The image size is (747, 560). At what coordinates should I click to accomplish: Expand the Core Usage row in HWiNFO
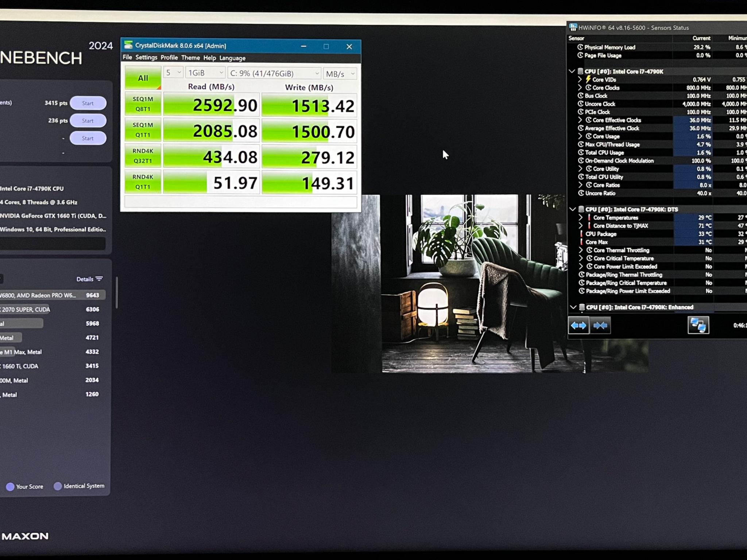point(580,136)
